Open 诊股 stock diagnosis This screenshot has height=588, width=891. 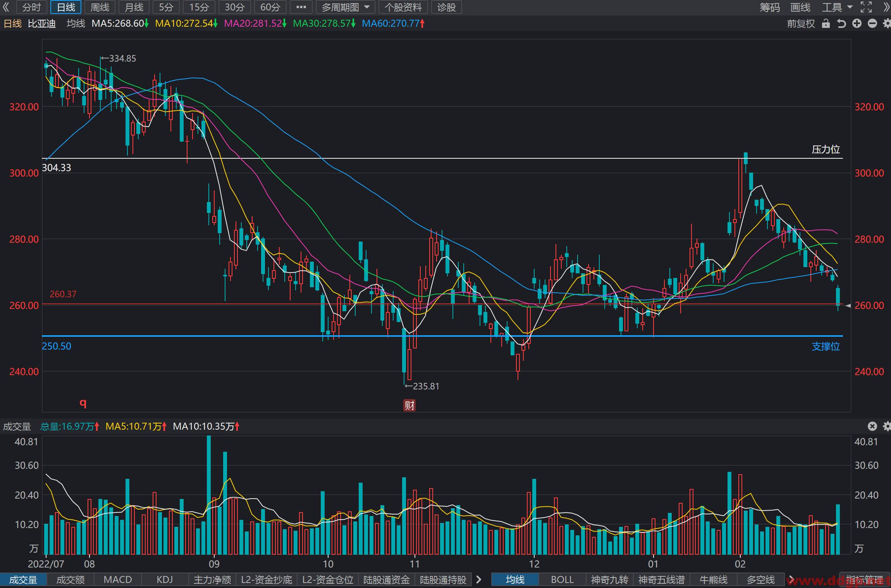[447, 7]
